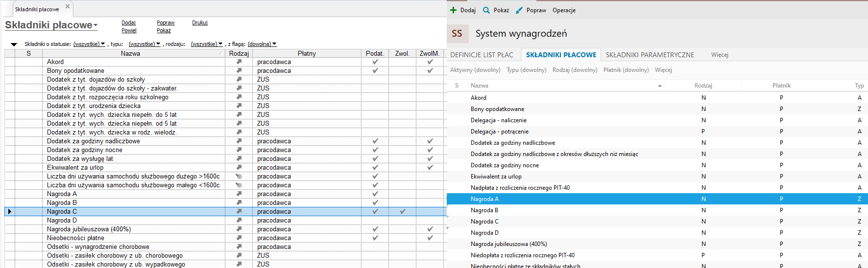The height and width of the screenshot is (268, 868).
Task: Toggle ZwolM. checkmark for Dodatek za godziny nadliczbowe
Action: 430,141
